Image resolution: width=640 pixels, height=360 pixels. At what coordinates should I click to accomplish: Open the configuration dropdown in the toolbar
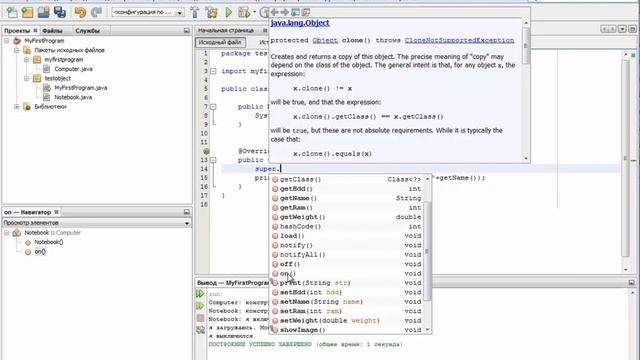coord(179,13)
